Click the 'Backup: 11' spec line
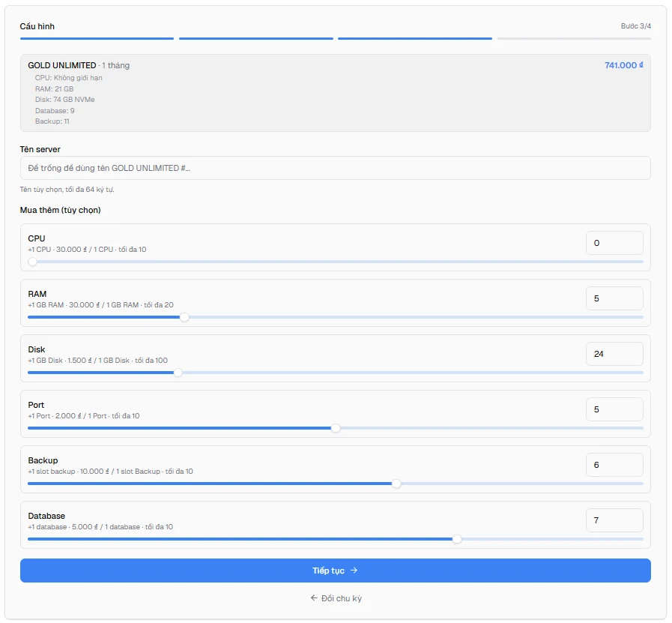This screenshot has height=623, width=672. [52, 121]
